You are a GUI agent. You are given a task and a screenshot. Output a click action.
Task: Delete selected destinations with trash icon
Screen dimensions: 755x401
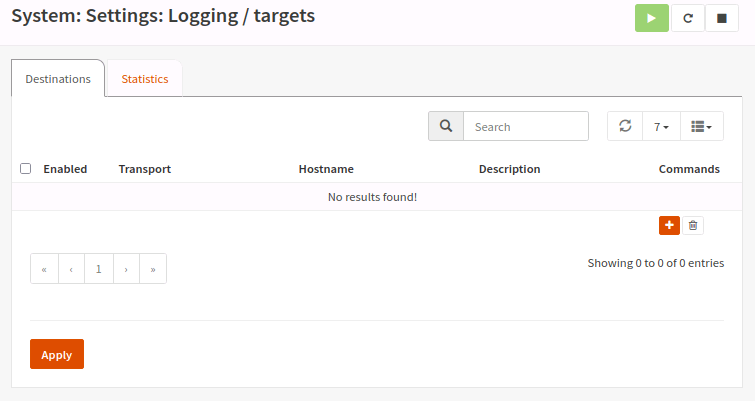pyautogui.click(x=693, y=225)
